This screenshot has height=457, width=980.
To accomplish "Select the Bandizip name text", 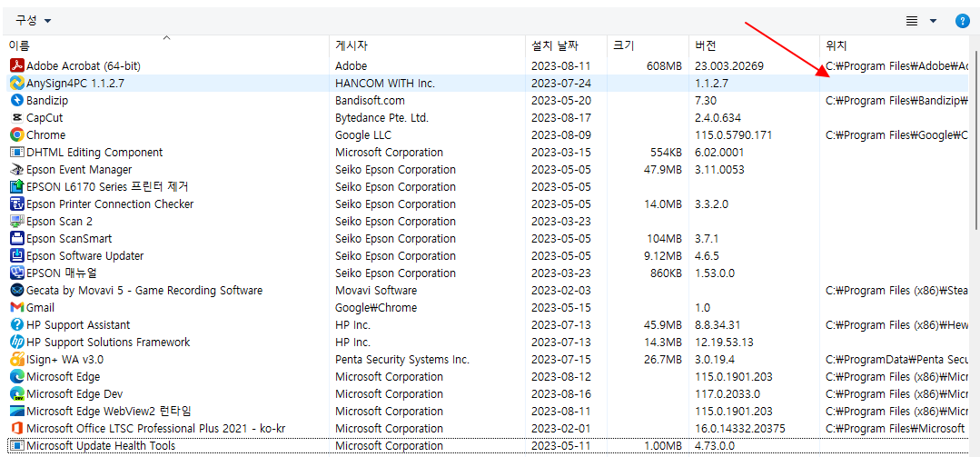I will coord(47,100).
